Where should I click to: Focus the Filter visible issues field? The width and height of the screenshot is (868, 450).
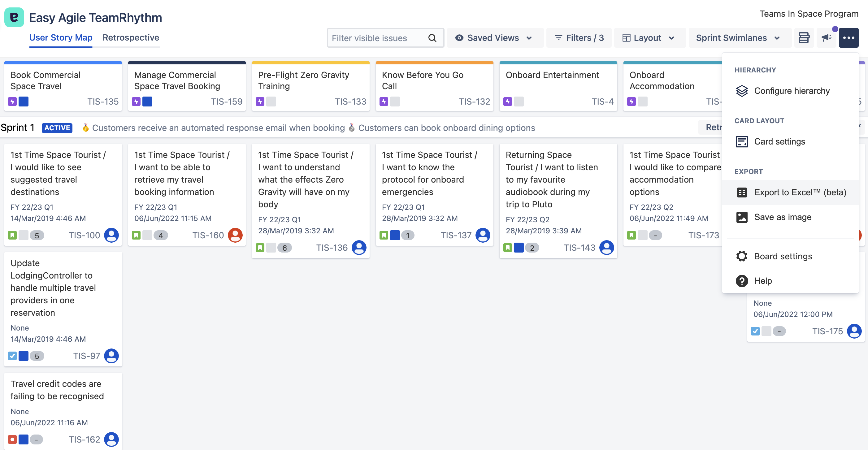377,38
